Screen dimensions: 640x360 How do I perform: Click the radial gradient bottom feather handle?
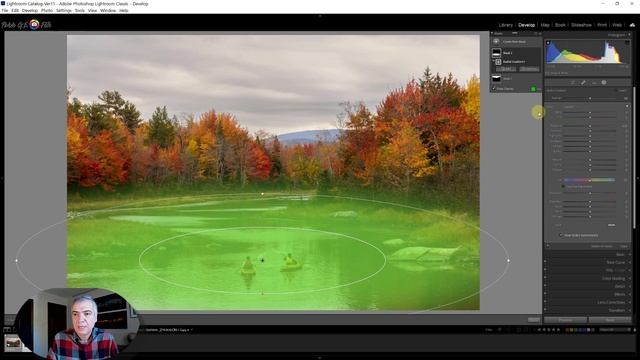[x=262, y=293]
